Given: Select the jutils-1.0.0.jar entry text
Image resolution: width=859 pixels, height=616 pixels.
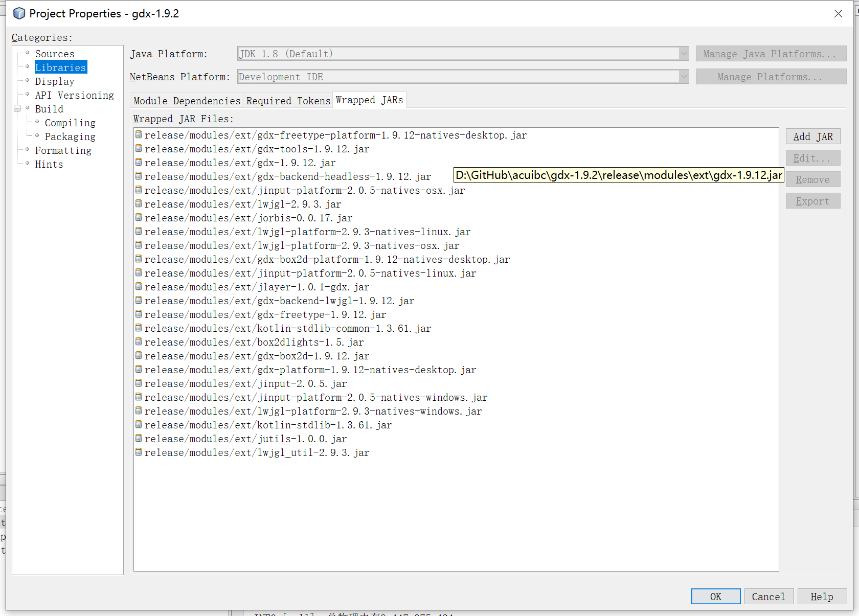Looking at the screenshot, I should coord(245,439).
